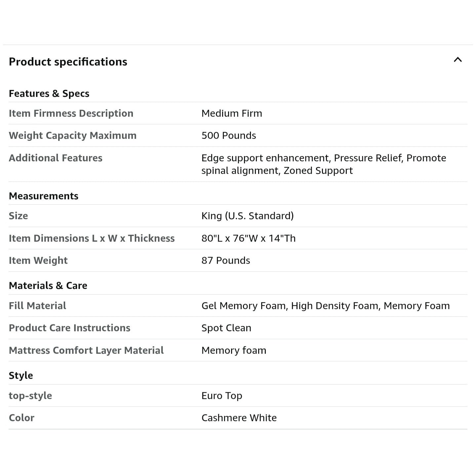This screenshot has width=476, height=476.
Task: Select the Measurements subheading
Action: point(44,196)
